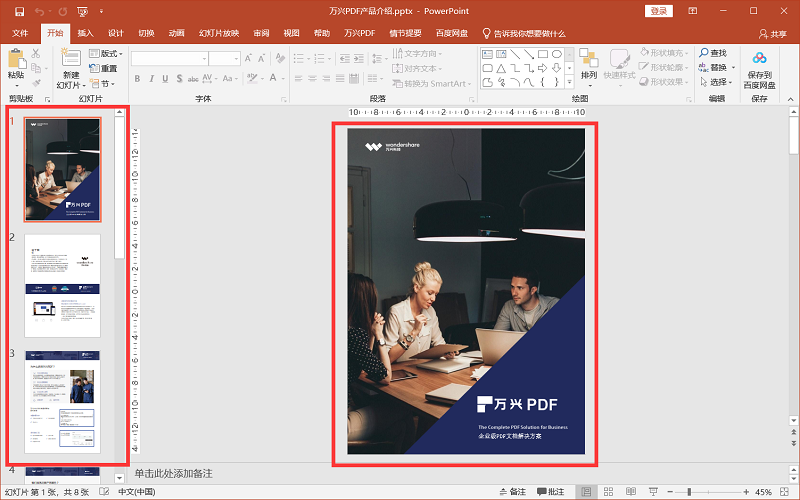Click the Share (共享) button
This screenshot has height=500, width=800.
coord(771,33)
